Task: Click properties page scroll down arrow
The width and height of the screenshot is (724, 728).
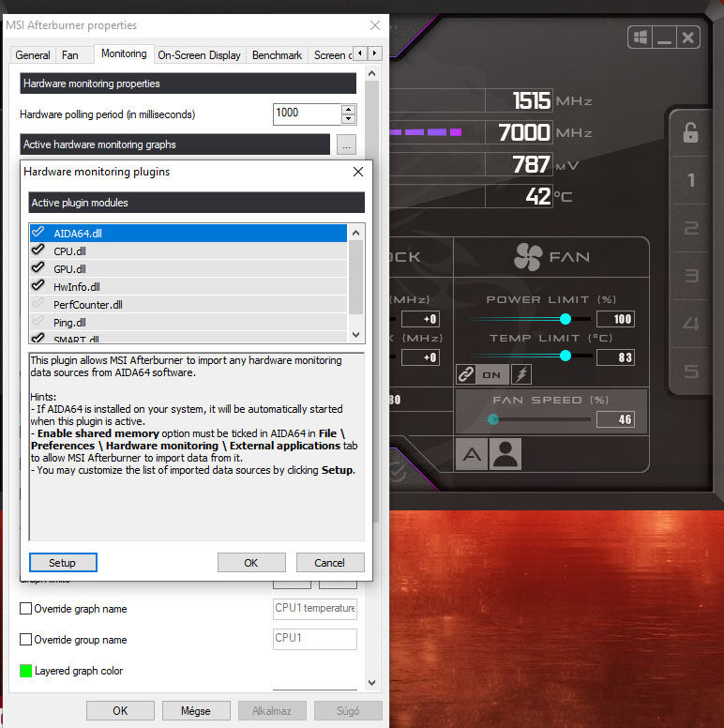Action: click(371, 683)
